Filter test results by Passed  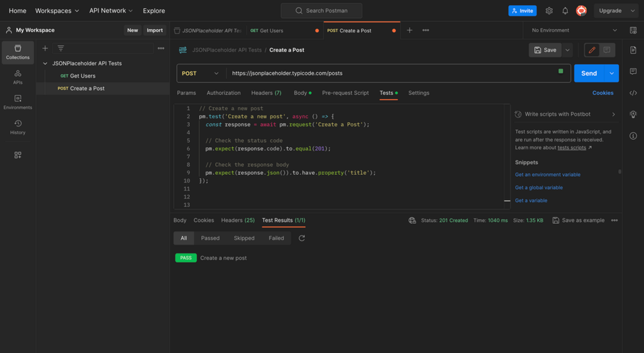click(x=210, y=238)
